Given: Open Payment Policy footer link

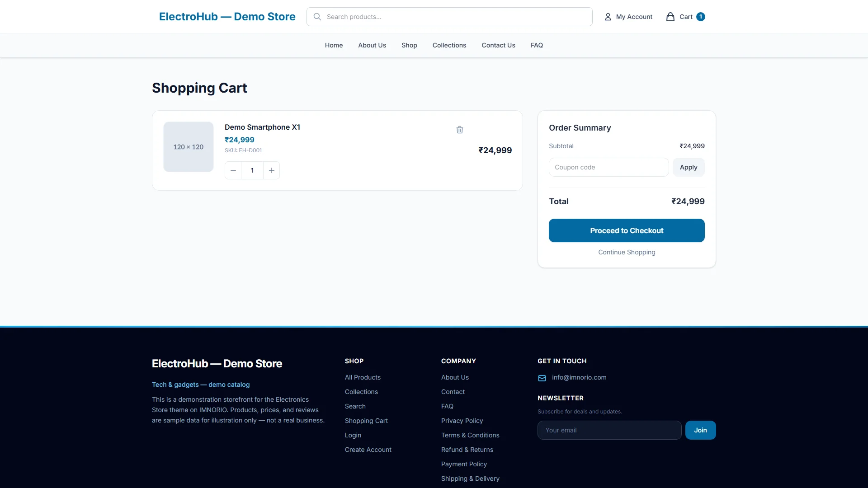Looking at the screenshot, I should point(464,464).
